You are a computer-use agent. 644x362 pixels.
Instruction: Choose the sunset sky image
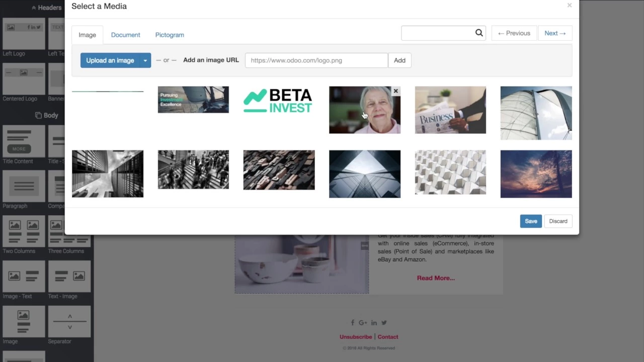click(536, 174)
